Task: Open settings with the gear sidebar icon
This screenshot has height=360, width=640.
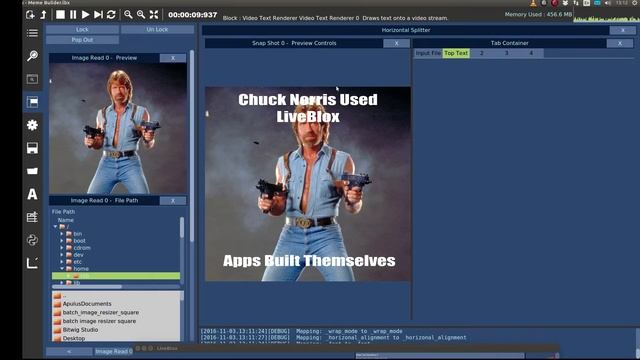Action: (32, 125)
